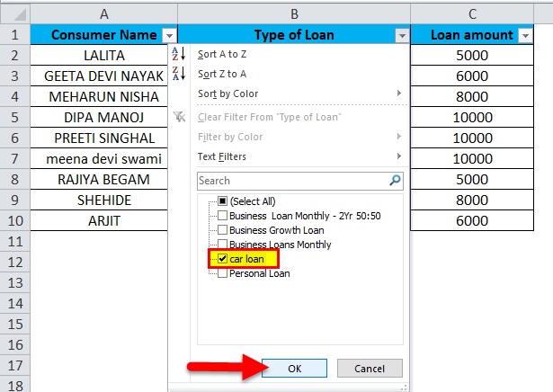This screenshot has width=553, height=392.
Task: Expand the Text Filters submenu arrow
Action: click(399, 156)
